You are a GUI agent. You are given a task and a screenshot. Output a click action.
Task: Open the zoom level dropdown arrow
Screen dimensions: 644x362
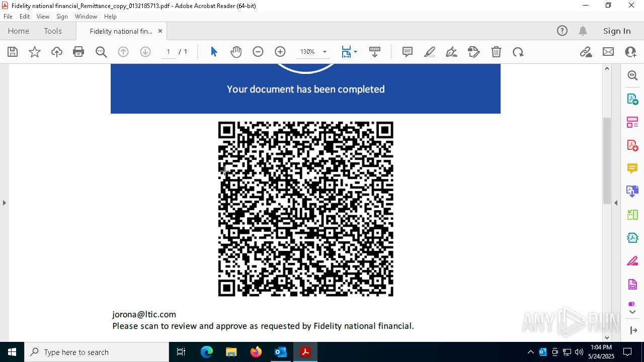pyautogui.click(x=325, y=52)
